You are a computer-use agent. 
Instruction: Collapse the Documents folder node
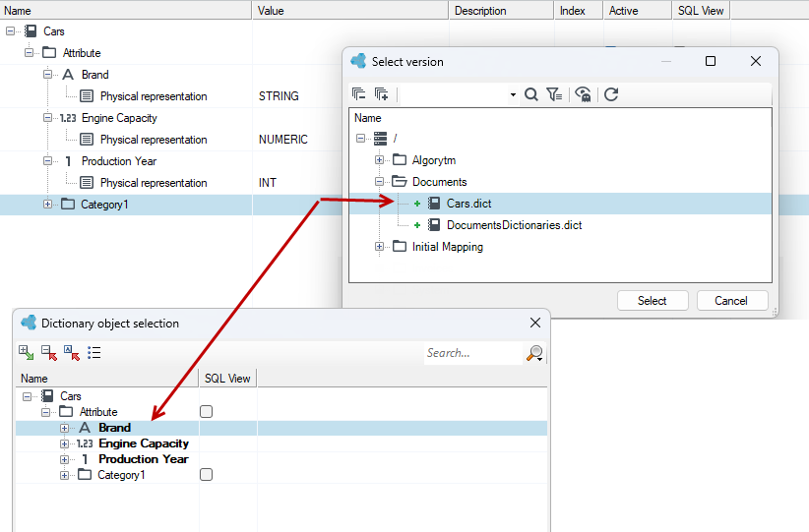point(379,182)
